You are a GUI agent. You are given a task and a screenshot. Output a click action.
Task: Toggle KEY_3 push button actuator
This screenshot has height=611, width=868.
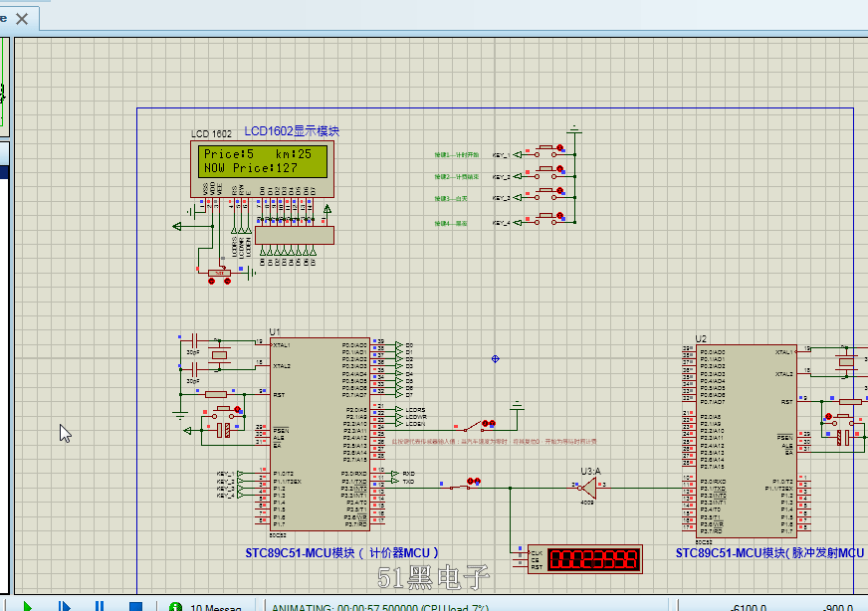tap(559, 191)
